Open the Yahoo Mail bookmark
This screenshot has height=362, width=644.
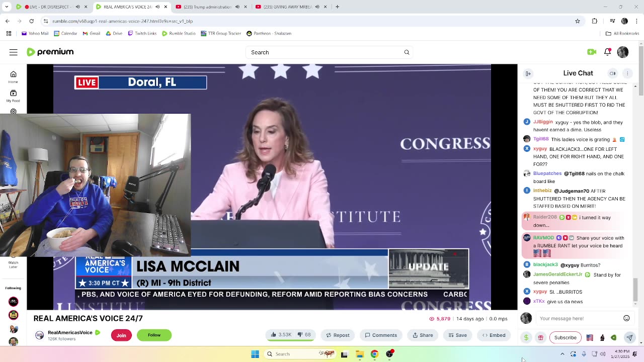(35, 34)
